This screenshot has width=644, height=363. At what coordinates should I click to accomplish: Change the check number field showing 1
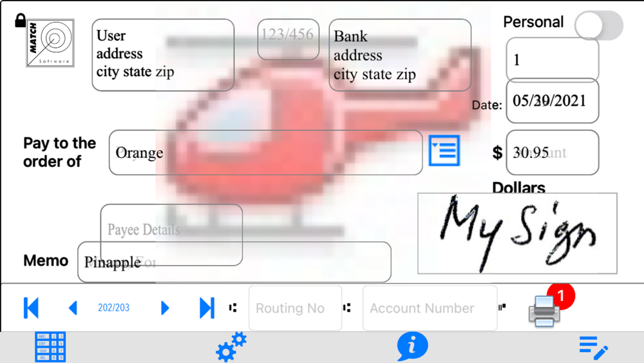pyautogui.click(x=553, y=59)
